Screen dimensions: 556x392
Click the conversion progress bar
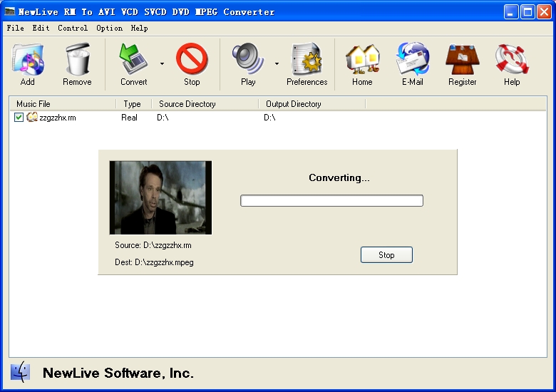point(331,200)
